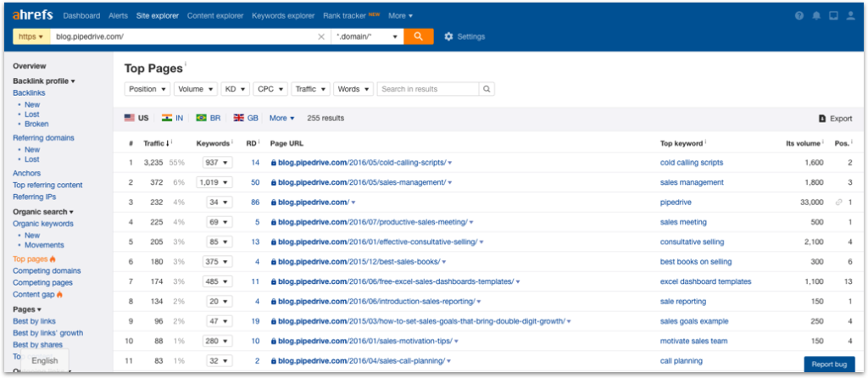The width and height of the screenshot is (868, 378).
Task: Click the Report bug button
Action: point(829,364)
